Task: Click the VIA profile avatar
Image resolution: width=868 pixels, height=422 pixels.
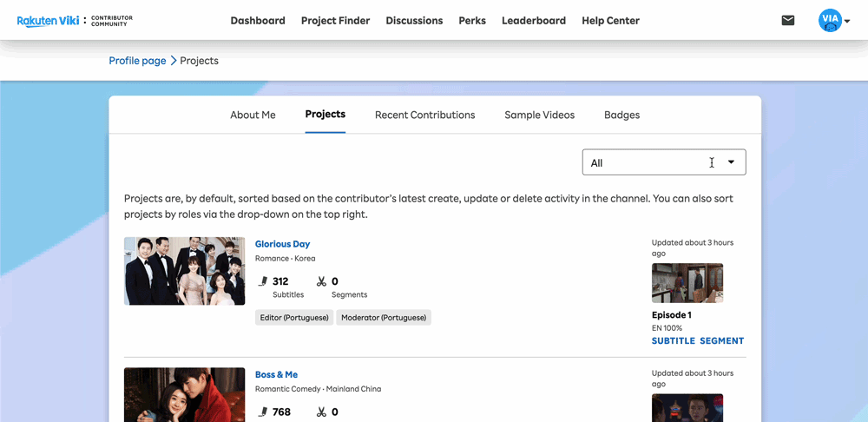Action: pyautogui.click(x=829, y=21)
